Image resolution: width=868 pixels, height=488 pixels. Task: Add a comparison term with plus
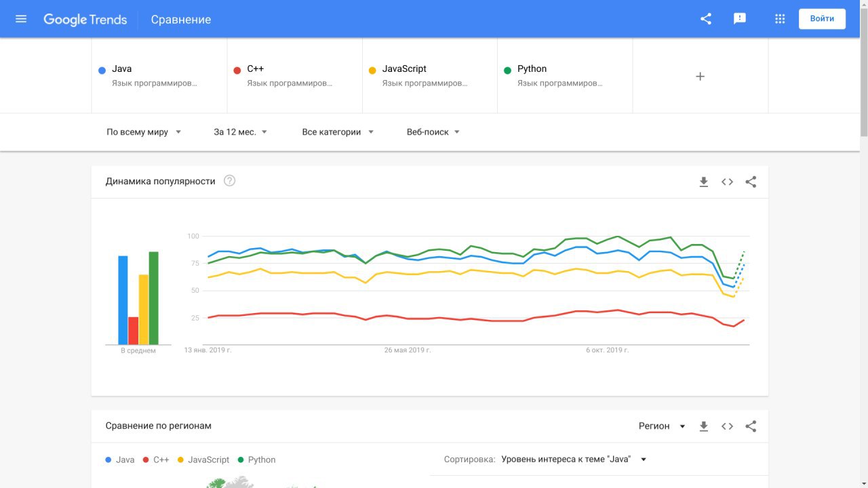(701, 77)
